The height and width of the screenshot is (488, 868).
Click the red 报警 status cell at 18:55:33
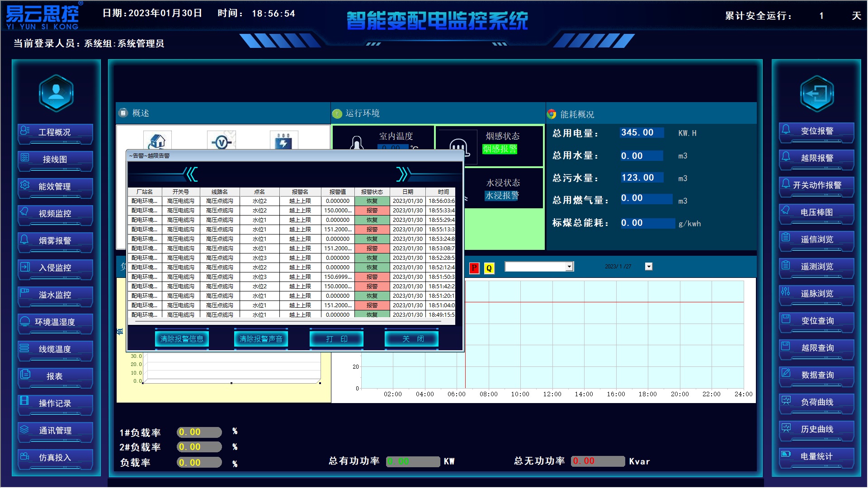[372, 211]
